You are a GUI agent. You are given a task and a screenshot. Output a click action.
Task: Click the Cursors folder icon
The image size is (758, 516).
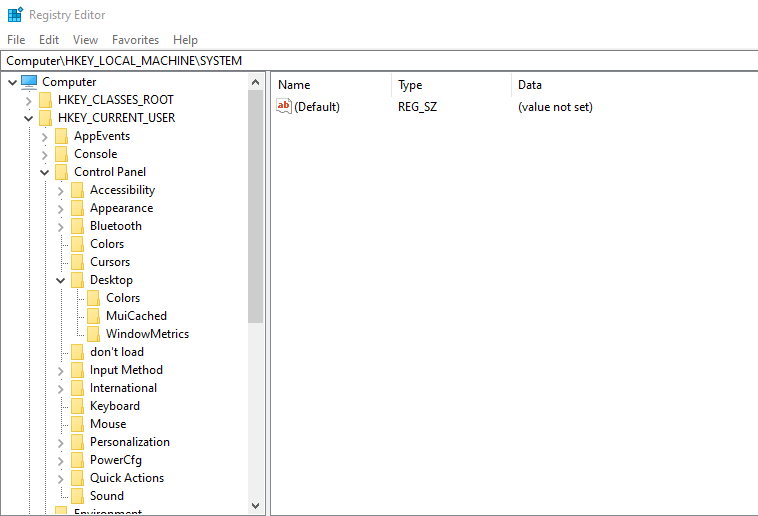(x=77, y=262)
